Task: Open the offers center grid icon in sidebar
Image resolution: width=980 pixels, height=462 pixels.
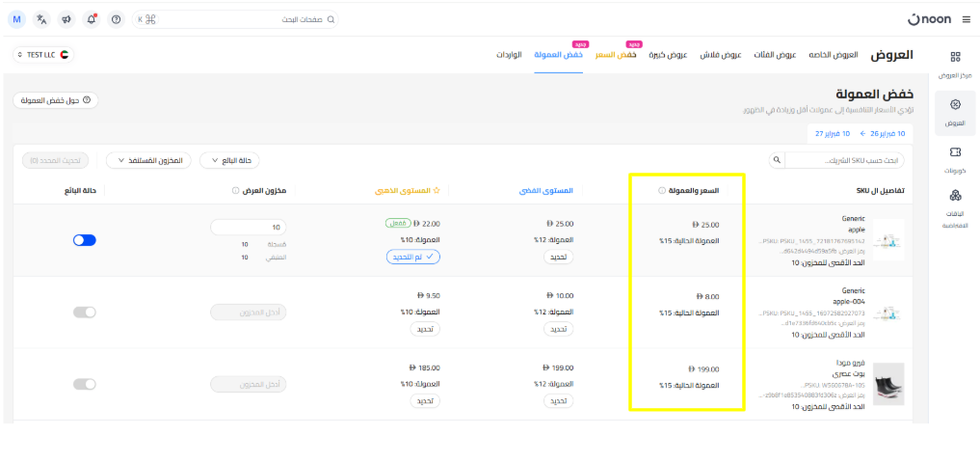Action: click(954, 58)
